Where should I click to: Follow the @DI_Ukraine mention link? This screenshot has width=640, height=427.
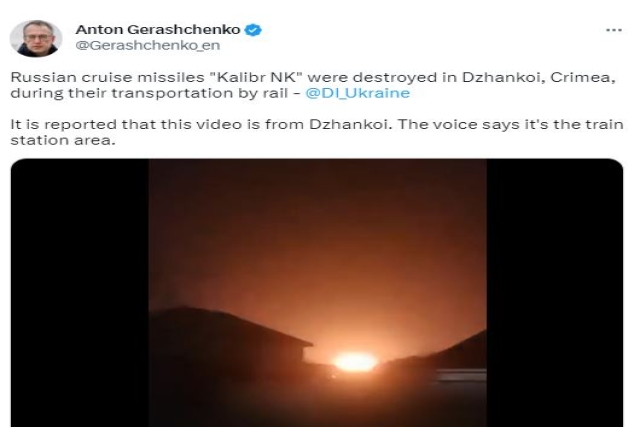358,93
